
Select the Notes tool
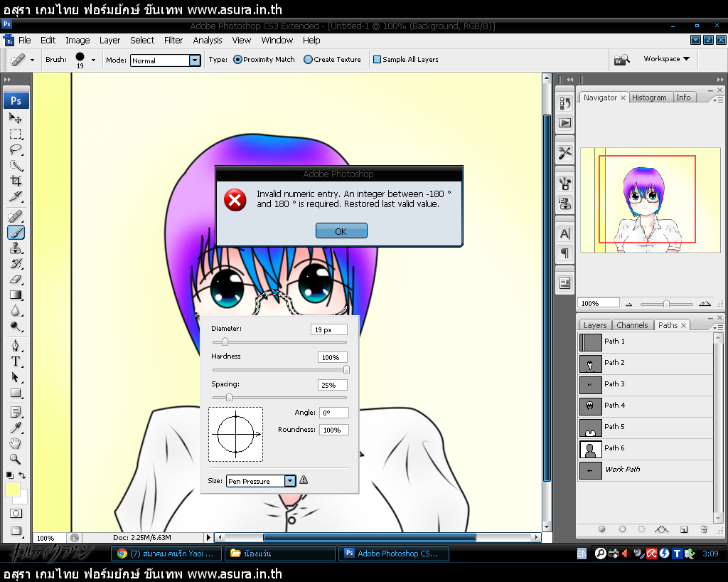click(x=16, y=412)
